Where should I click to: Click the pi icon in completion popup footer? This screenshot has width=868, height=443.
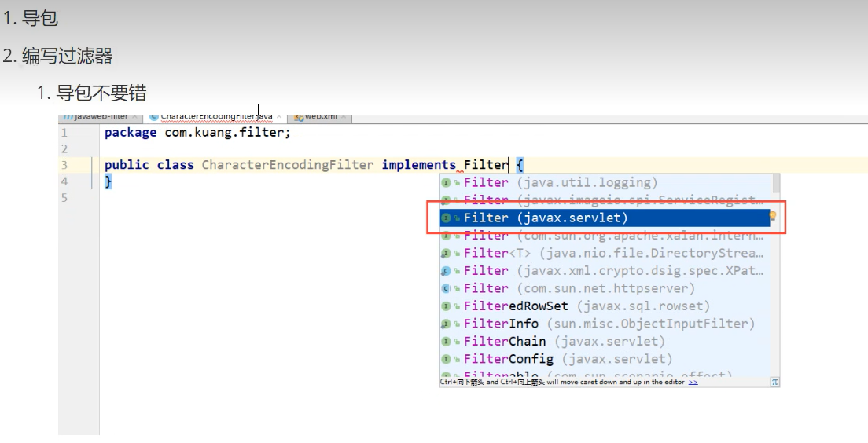774,383
